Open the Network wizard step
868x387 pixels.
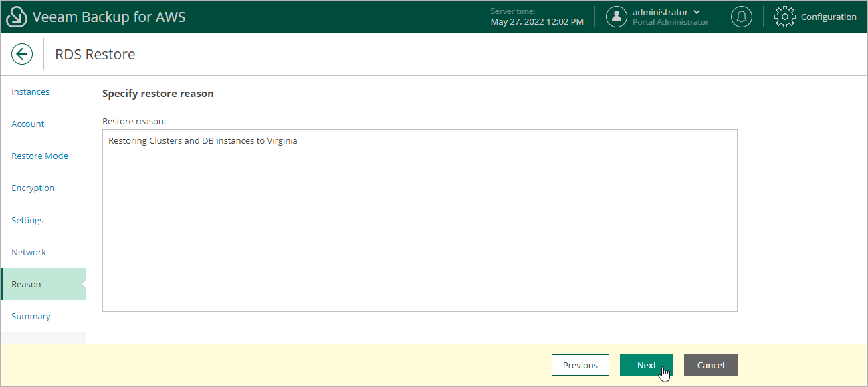pyautogui.click(x=29, y=253)
